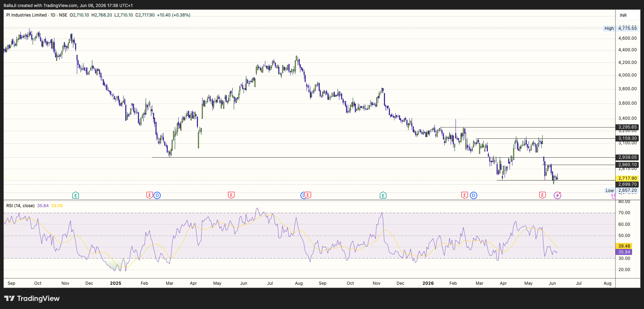Open the purple lightning event marker near June 2026

click(557, 195)
